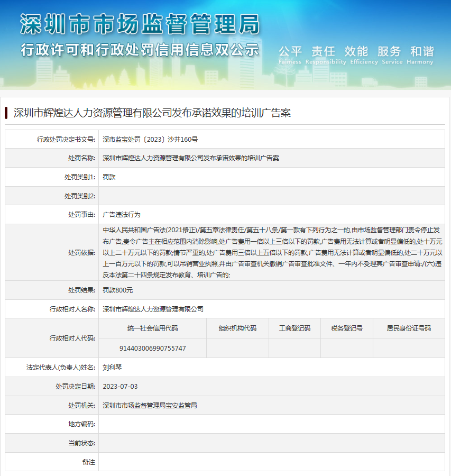Viewport: 451px width, 476px height.
Task: Click the legal representative name 刘利琴
Action: pos(112,367)
